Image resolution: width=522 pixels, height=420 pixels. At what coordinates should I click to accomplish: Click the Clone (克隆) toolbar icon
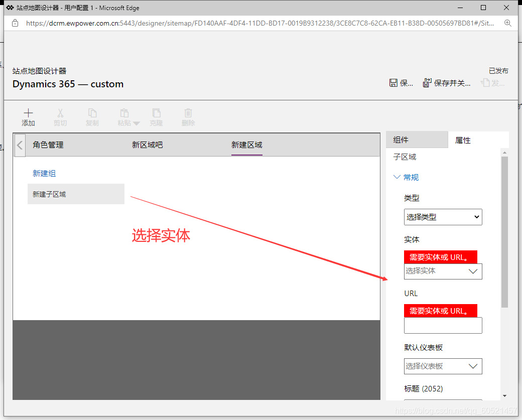click(x=156, y=113)
